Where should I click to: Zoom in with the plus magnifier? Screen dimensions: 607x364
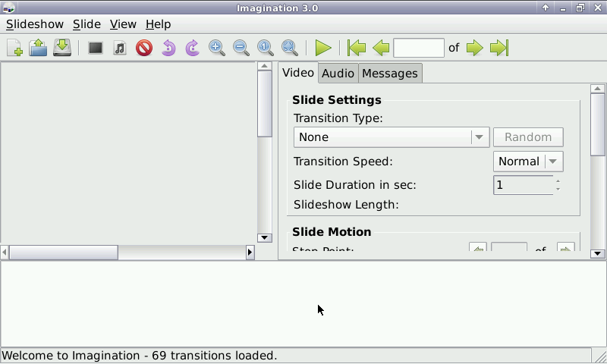coord(217,48)
